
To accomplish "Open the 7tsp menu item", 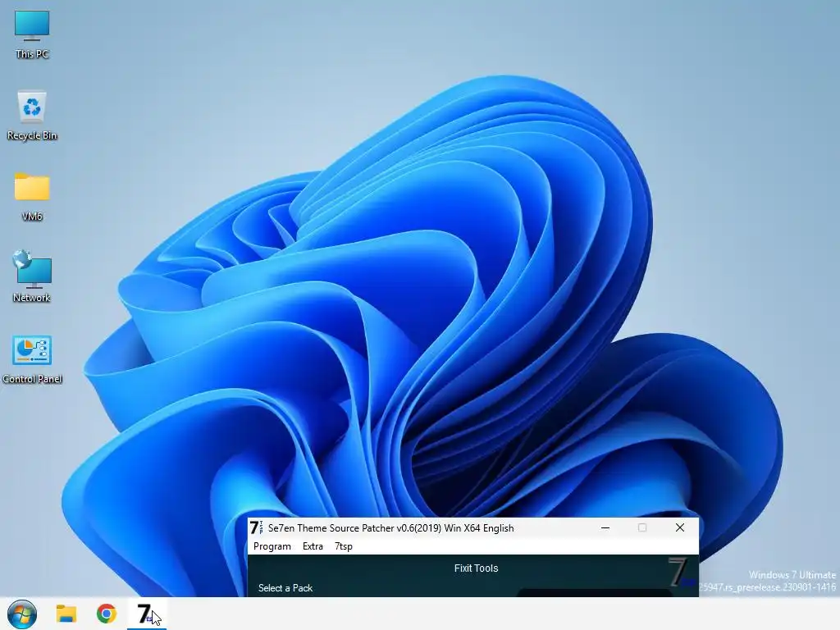I will point(344,546).
